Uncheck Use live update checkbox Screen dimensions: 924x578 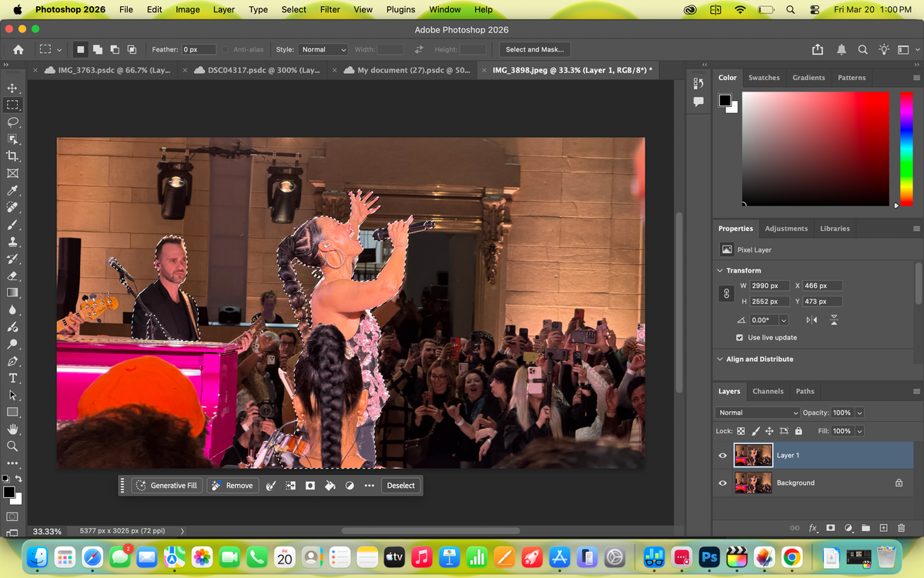coord(739,338)
